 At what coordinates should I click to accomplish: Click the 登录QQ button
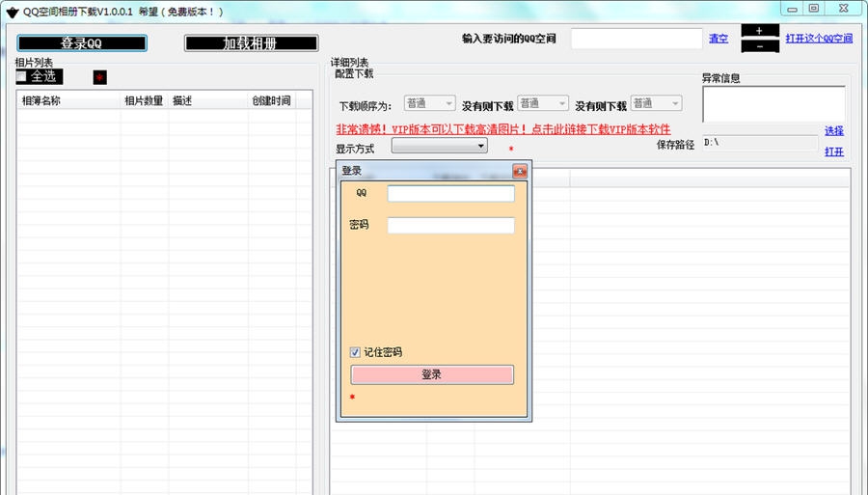pos(82,43)
